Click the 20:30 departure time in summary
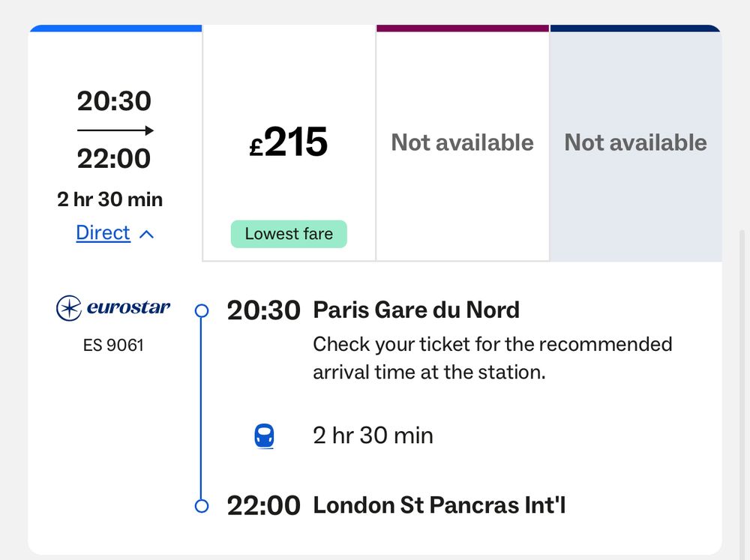The image size is (750, 560). point(114,101)
